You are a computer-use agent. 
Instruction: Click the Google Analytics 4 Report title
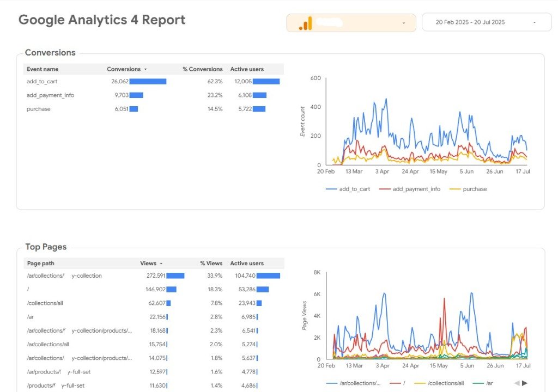pyautogui.click(x=102, y=20)
